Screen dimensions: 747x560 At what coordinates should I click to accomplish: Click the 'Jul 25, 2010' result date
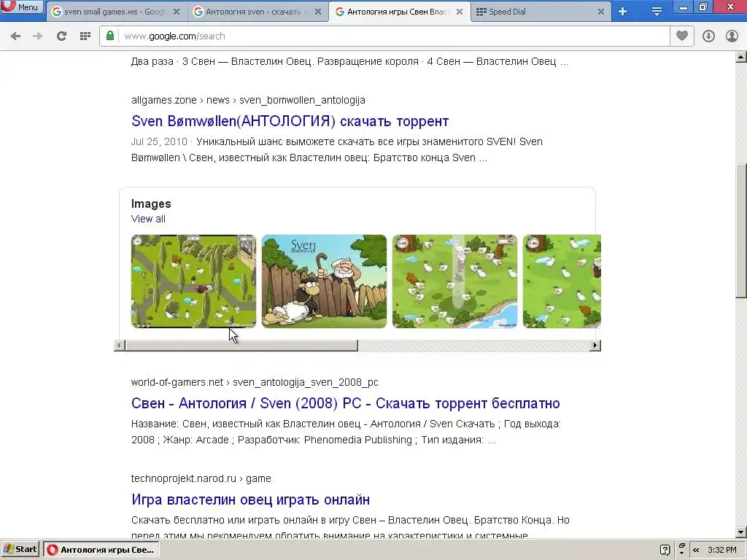[x=159, y=141]
